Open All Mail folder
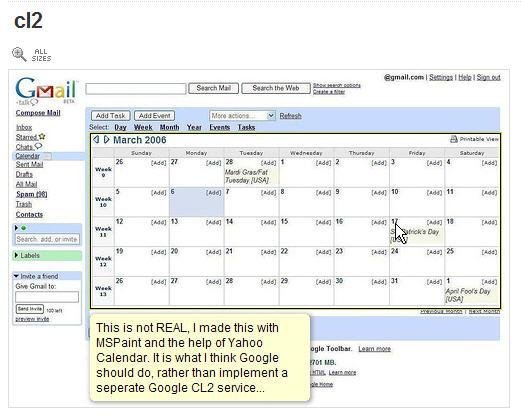Image resolution: width=521 pixels, height=418 pixels. [26, 184]
